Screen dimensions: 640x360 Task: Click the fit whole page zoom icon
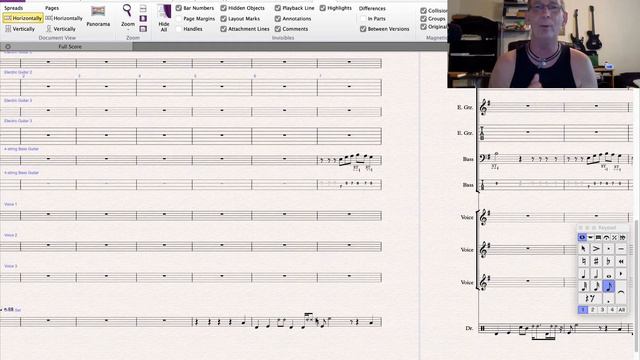143,18
